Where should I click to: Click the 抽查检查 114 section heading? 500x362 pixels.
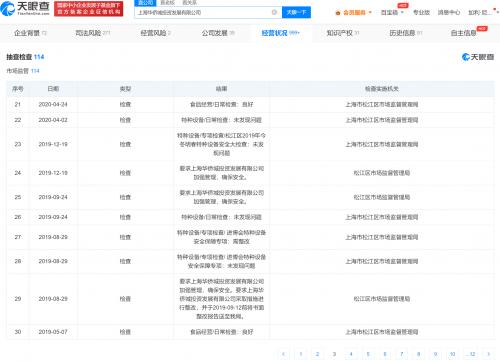[25, 57]
